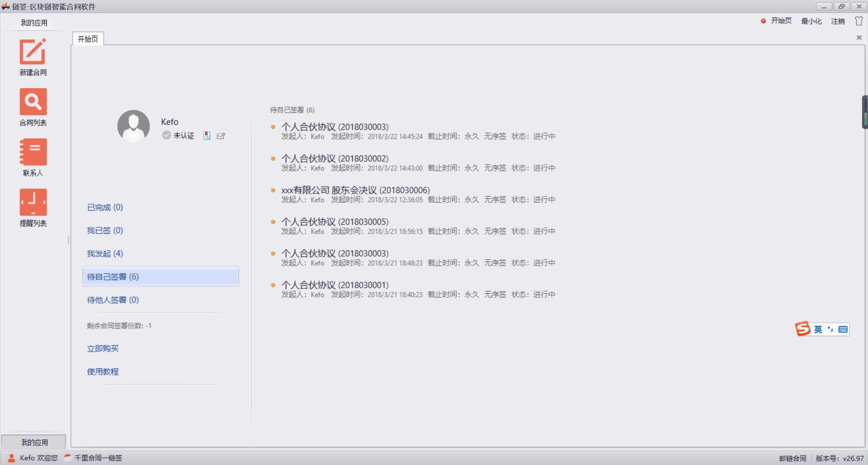
Task: Click the mail icon beside 未认证
Action: 221,136
